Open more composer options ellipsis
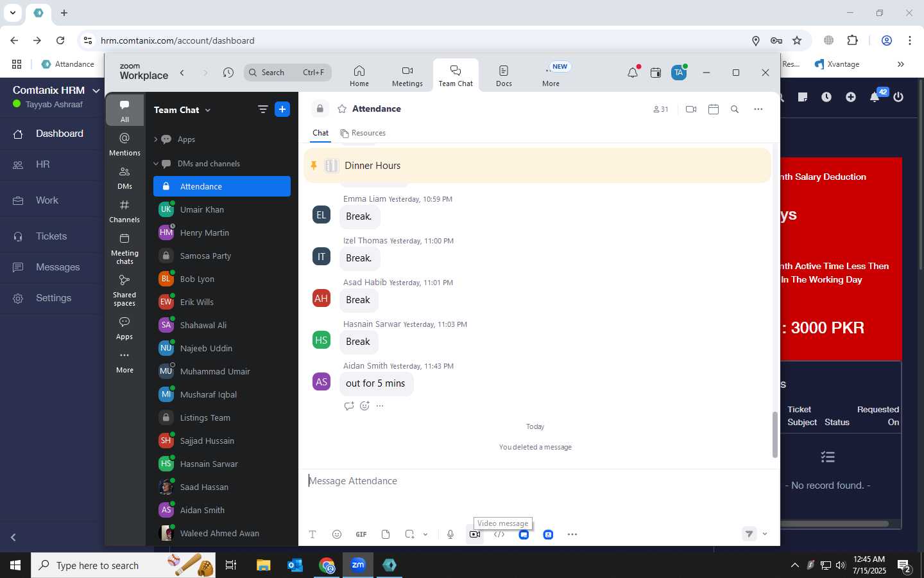This screenshot has width=924, height=578. tap(572, 534)
